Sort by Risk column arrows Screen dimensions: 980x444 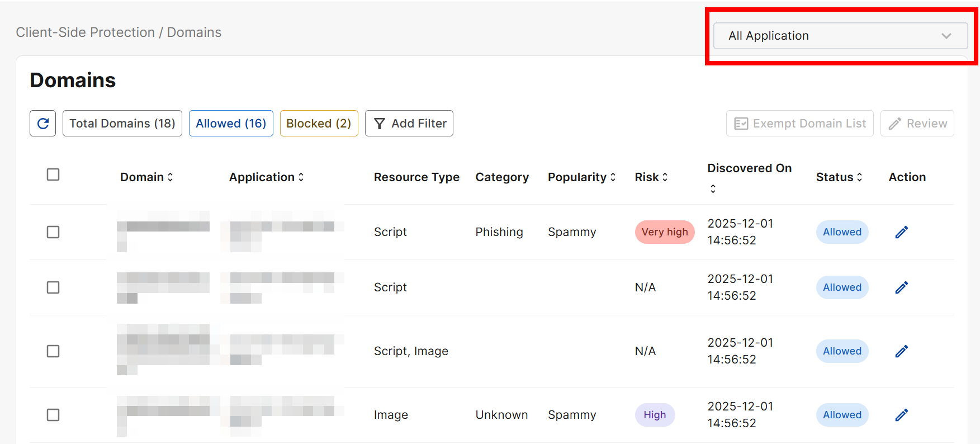(665, 177)
